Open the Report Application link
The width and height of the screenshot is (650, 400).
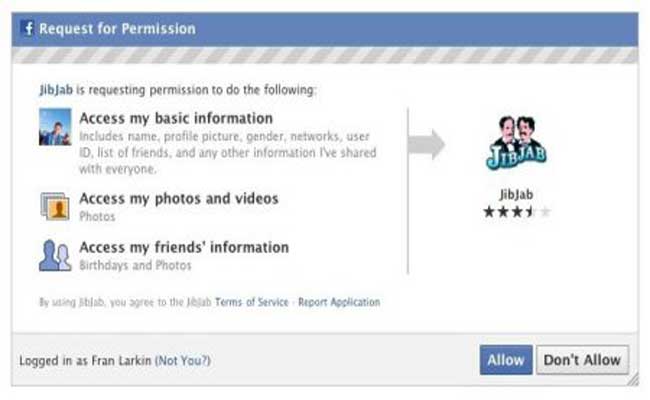click(x=339, y=302)
